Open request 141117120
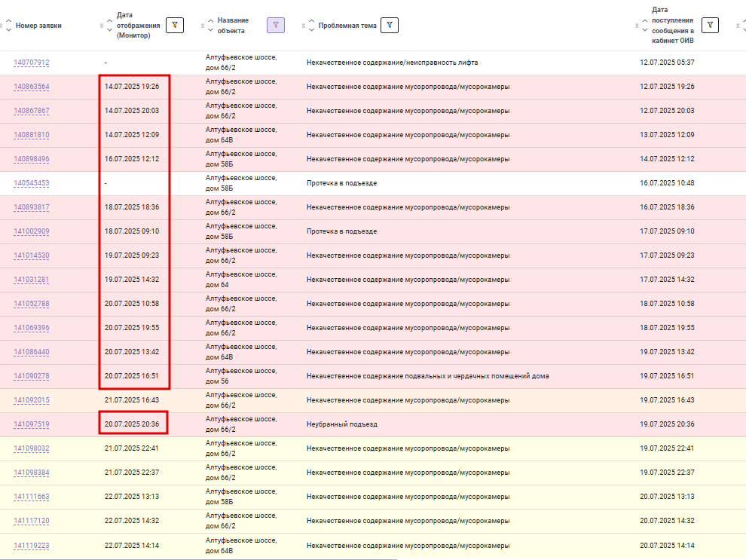The image size is (746, 560). tap(32, 521)
